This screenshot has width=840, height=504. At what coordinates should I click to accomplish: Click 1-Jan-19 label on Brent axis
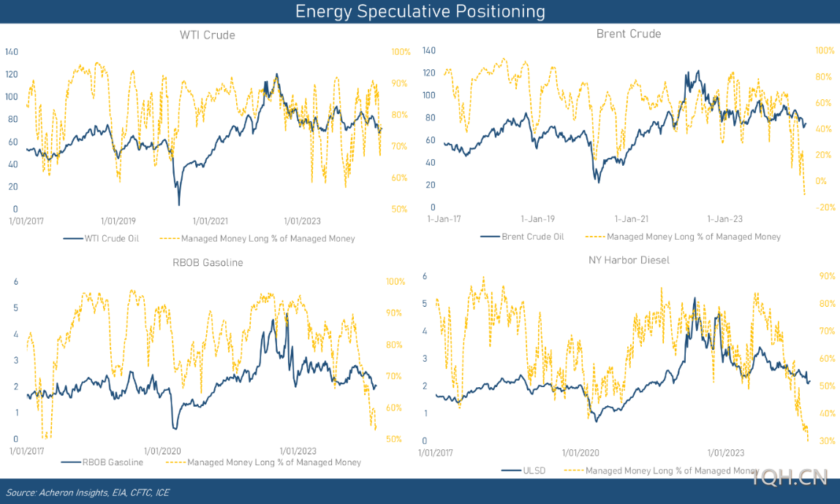(538, 219)
